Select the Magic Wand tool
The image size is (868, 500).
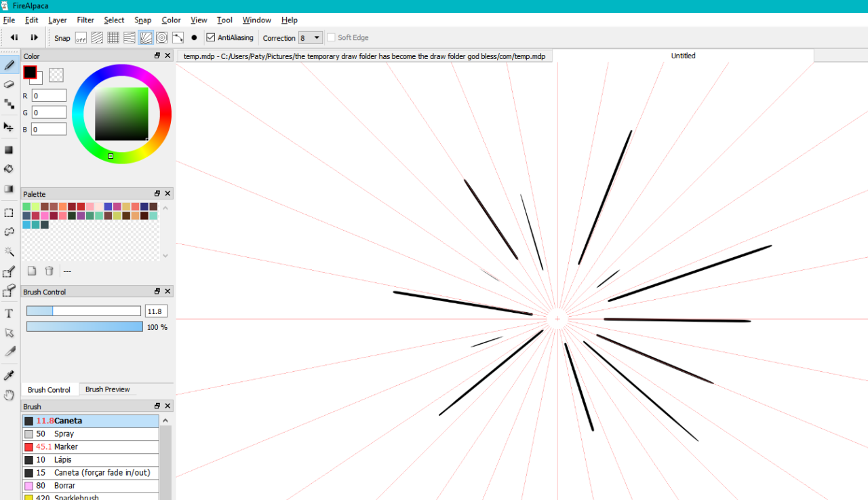9,252
